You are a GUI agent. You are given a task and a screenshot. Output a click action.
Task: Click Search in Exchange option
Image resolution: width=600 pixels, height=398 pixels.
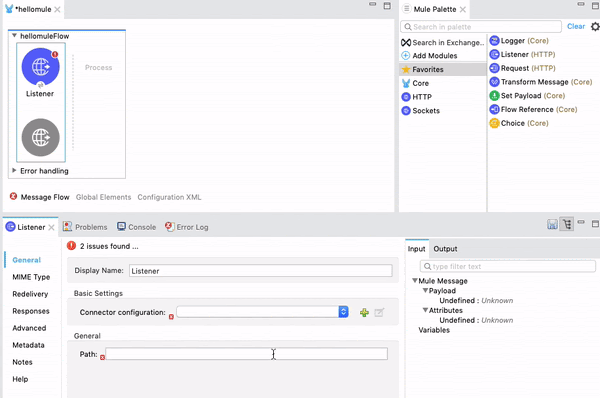point(443,42)
